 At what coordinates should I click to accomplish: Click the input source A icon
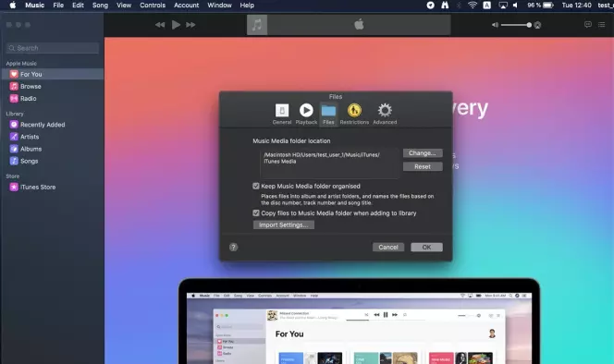[486, 6]
